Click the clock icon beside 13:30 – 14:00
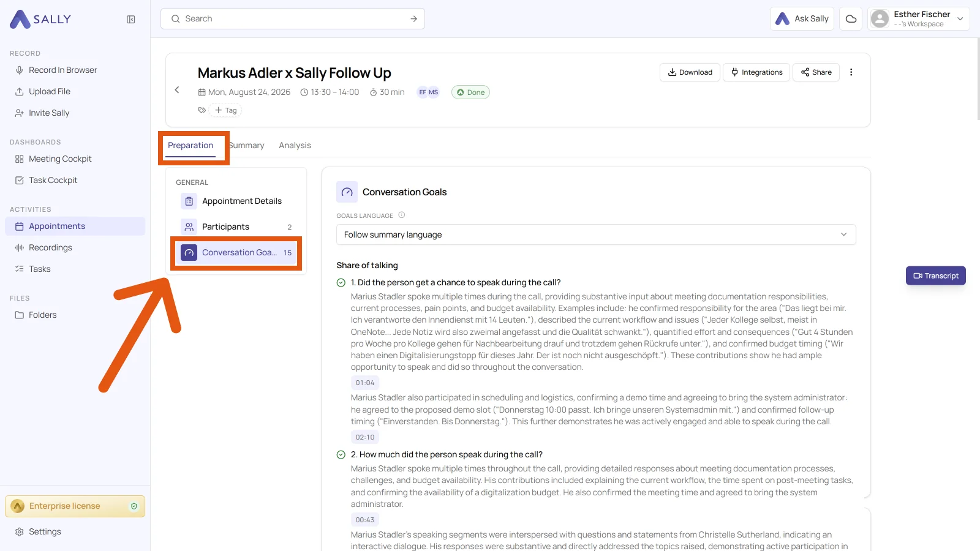The width and height of the screenshot is (980, 551). click(304, 92)
